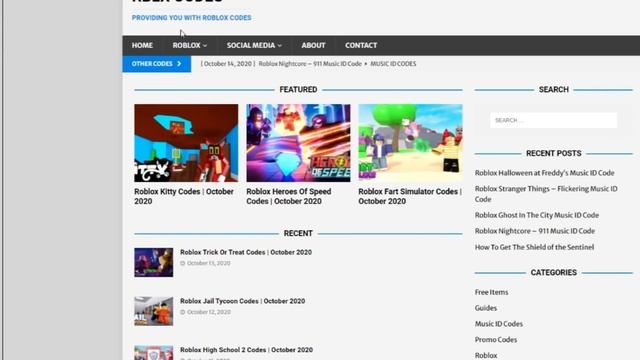Open Roblox Heroes Of Speed Codes title
640x360 pixels.
289,196
